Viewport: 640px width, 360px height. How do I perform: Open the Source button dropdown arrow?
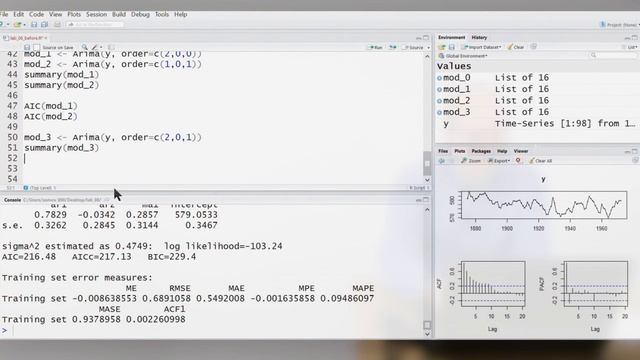428,47
